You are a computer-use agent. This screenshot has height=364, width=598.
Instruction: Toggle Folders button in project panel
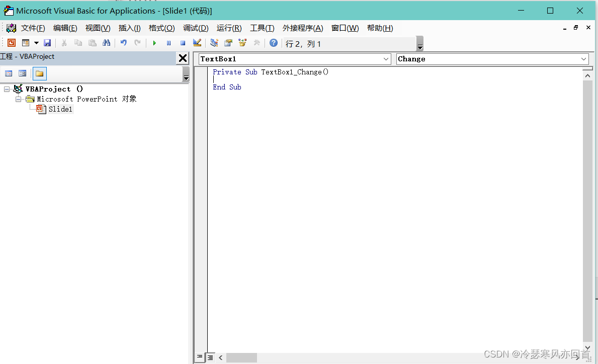(x=39, y=73)
